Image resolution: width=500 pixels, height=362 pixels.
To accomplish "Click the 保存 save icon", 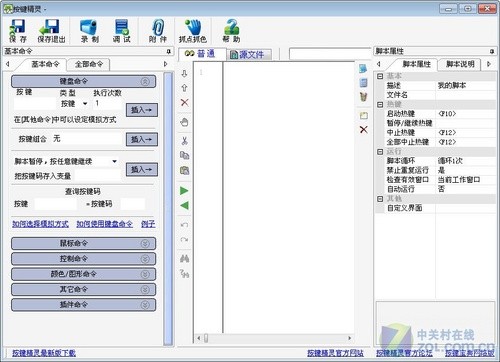I will tap(18, 31).
